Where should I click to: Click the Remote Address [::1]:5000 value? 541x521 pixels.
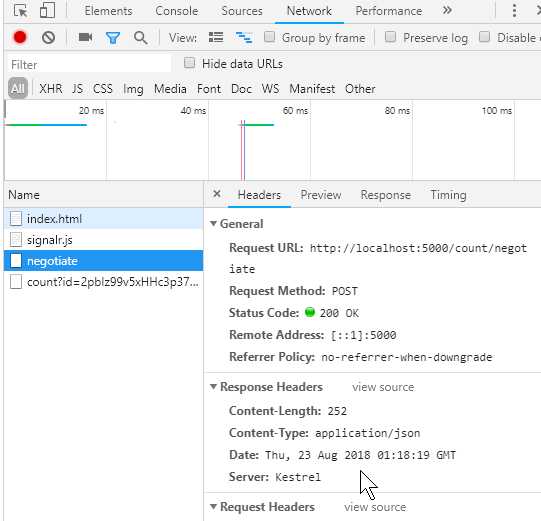[363, 335]
